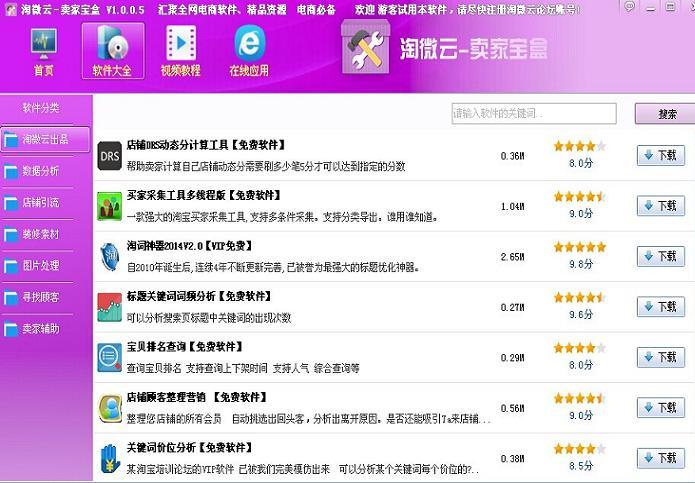Image resolution: width=695 pixels, height=483 pixels.
Task: Open the chat bubble icon in title bar
Action: pos(629,6)
